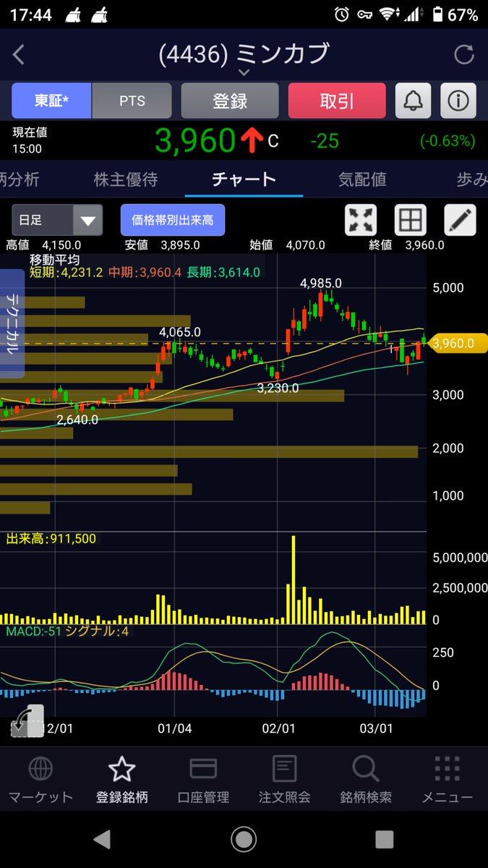Open the stock info icon
488x868 pixels.
(458, 101)
